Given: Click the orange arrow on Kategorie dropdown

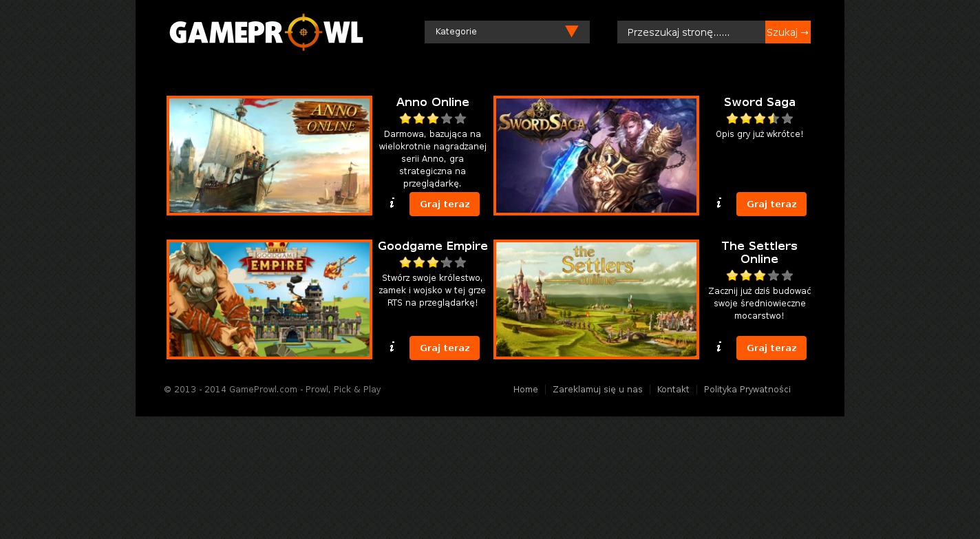Looking at the screenshot, I should (571, 32).
